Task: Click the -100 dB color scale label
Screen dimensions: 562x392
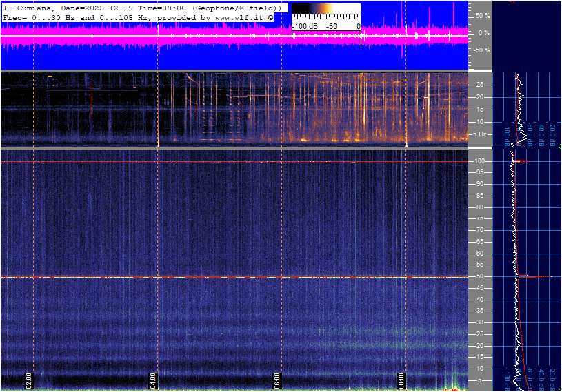Action: click(x=304, y=26)
